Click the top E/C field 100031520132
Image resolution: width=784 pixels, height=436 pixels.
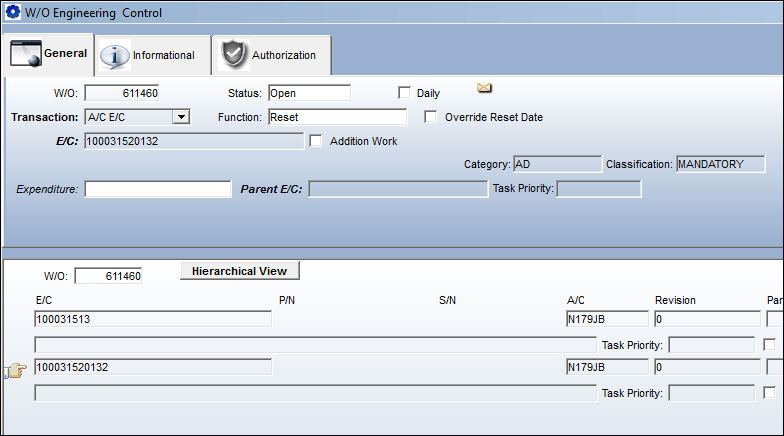[194, 141]
